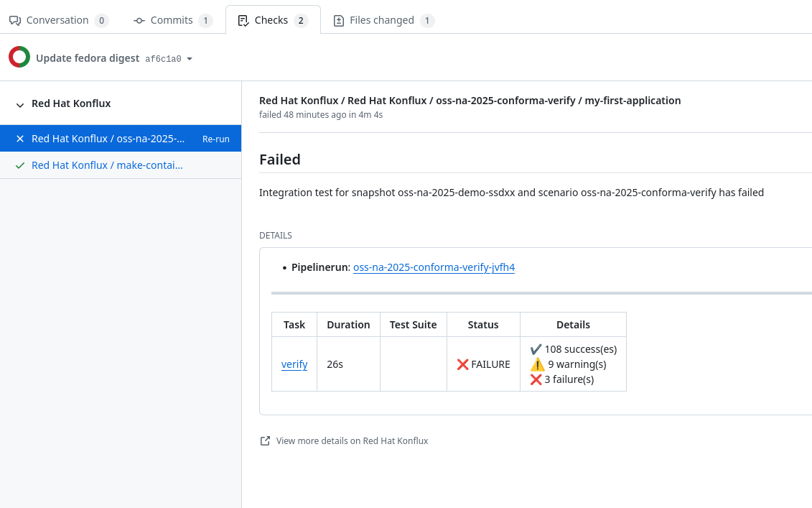Open the Files changed tab
Viewport: 812px width, 508px height.
coord(382,20)
